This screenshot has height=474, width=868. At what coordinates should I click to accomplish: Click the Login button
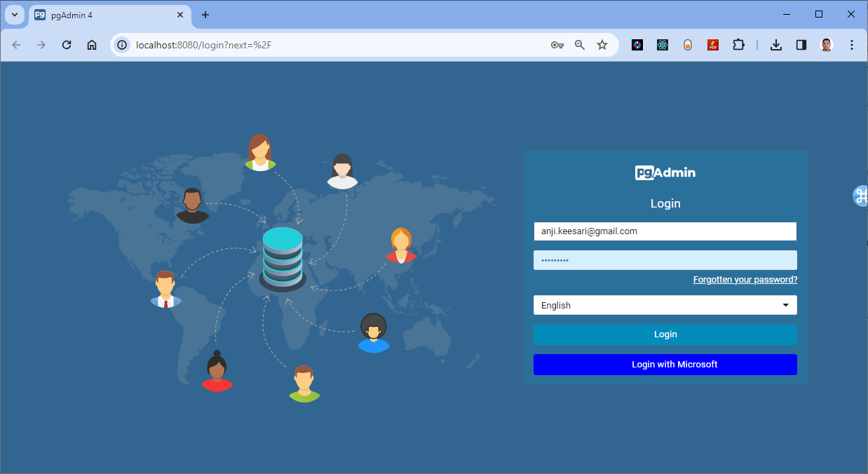click(665, 334)
